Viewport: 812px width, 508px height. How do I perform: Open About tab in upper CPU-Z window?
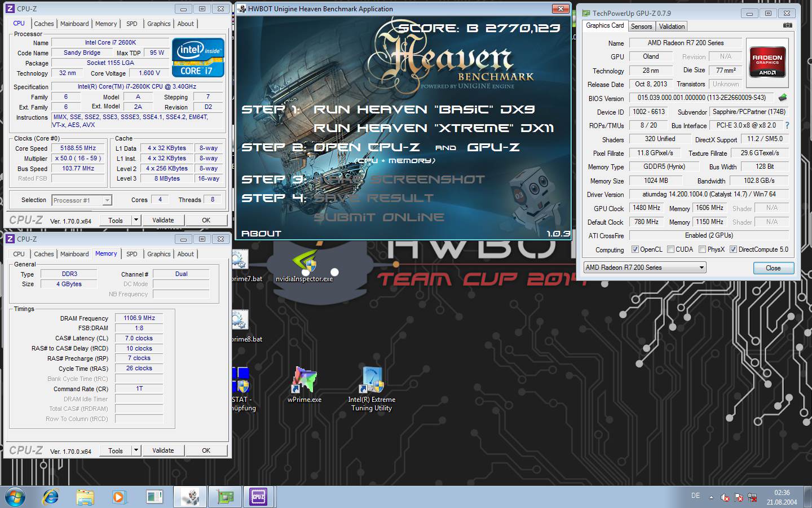(186, 24)
